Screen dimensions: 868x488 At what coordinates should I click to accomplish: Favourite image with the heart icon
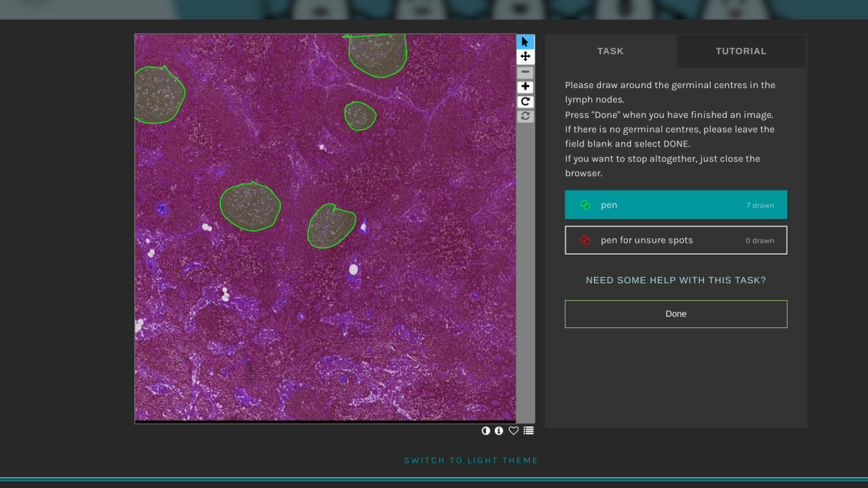click(x=514, y=431)
